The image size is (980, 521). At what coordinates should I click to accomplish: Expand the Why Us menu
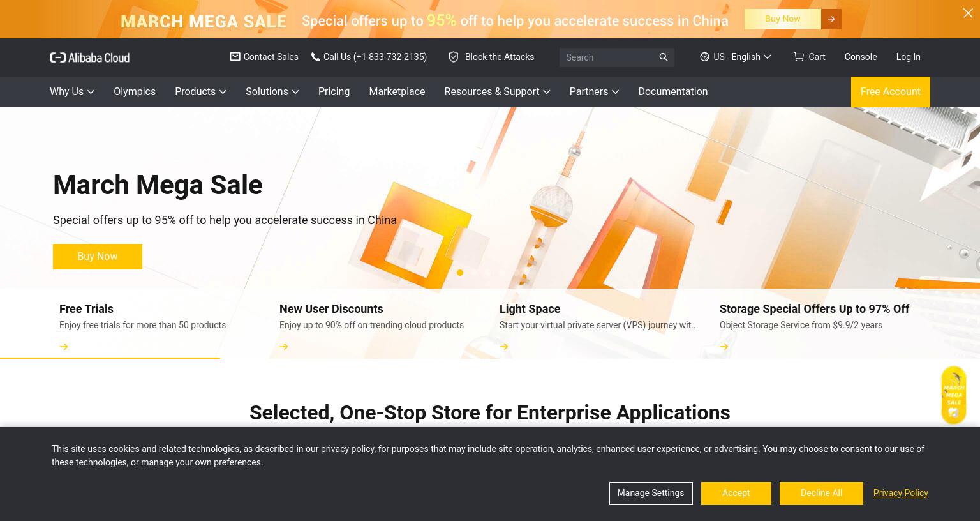click(x=72, y=92)
